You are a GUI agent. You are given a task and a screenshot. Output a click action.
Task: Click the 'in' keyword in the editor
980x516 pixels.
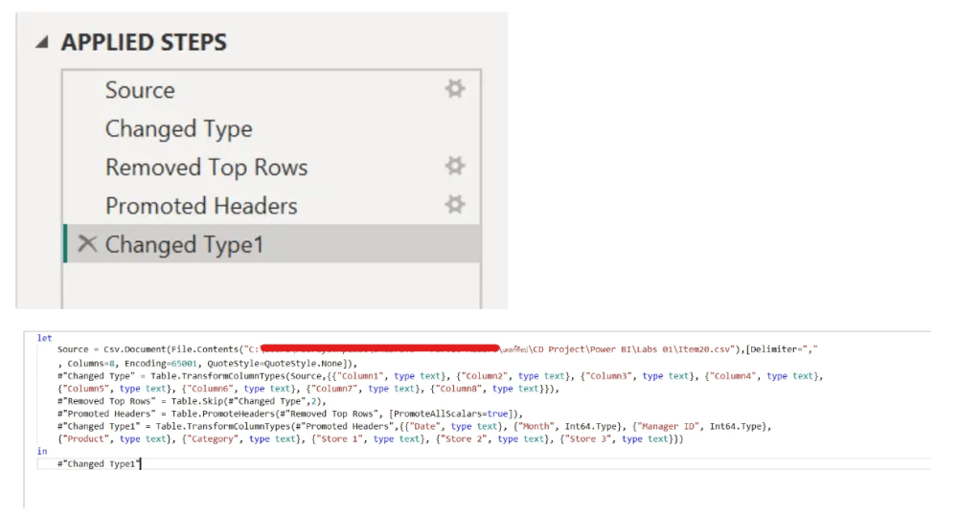click(41, 451)
